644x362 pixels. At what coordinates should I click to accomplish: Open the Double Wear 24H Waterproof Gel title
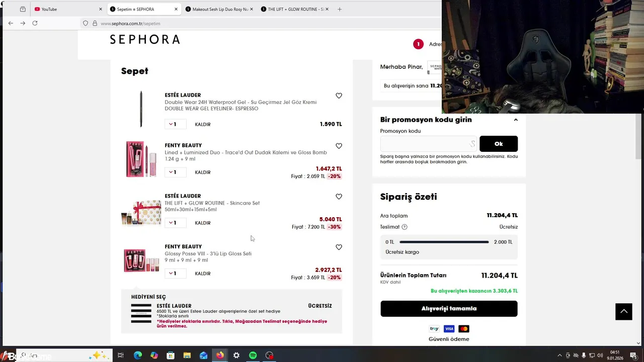pos(240,105)
